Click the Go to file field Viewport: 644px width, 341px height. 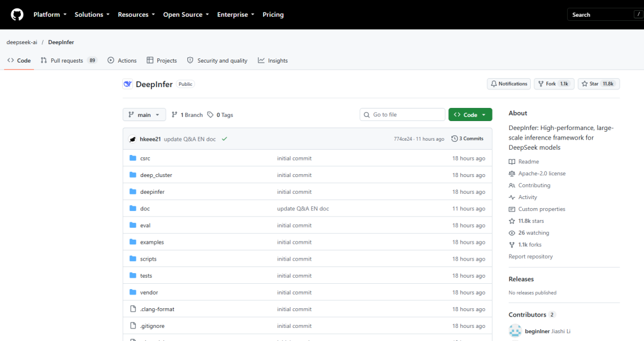point(402,114)
